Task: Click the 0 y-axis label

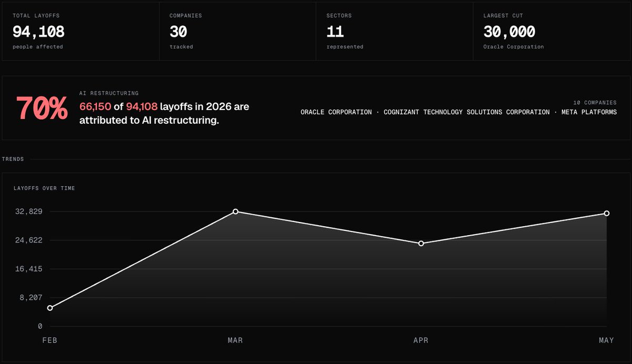Action: 40,326
